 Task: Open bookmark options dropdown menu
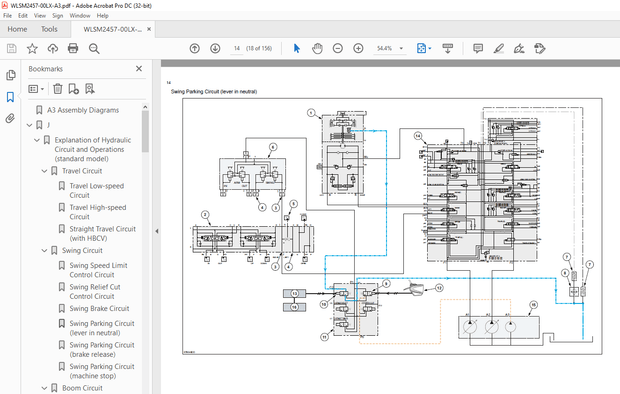click(36, 89)
